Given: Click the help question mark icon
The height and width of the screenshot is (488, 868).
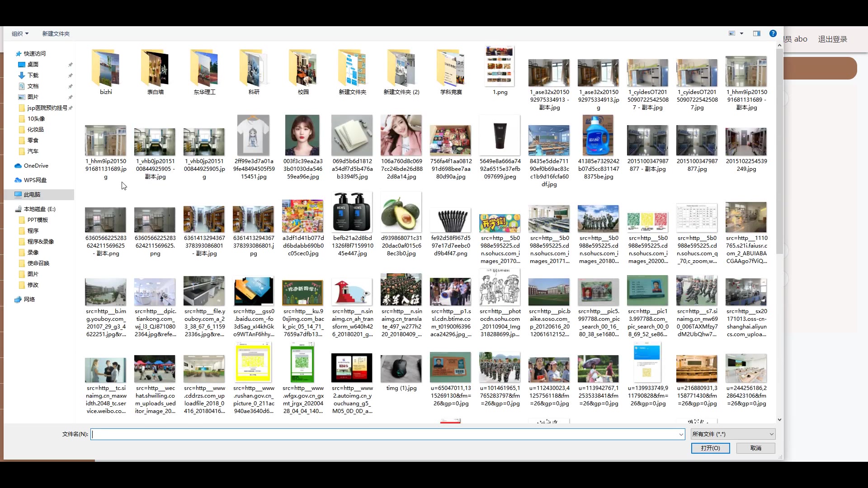Looking at the screenshot, I should tap(773, 33).
